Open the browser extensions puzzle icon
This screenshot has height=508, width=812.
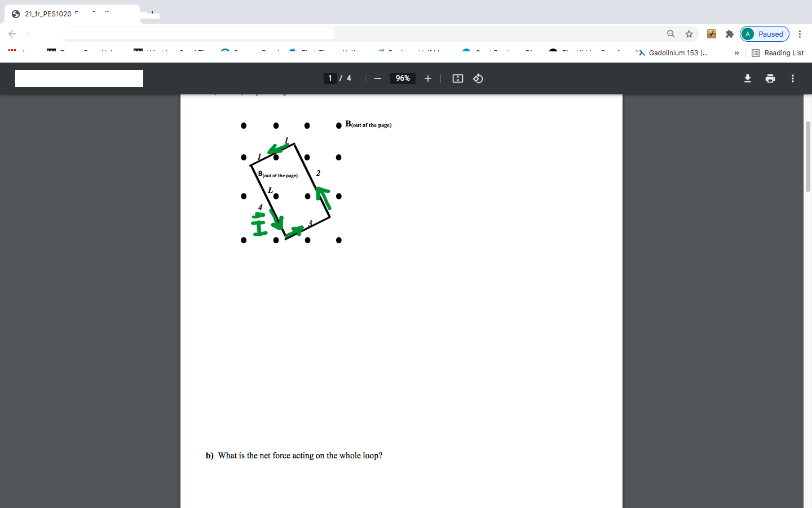(729, 34)
